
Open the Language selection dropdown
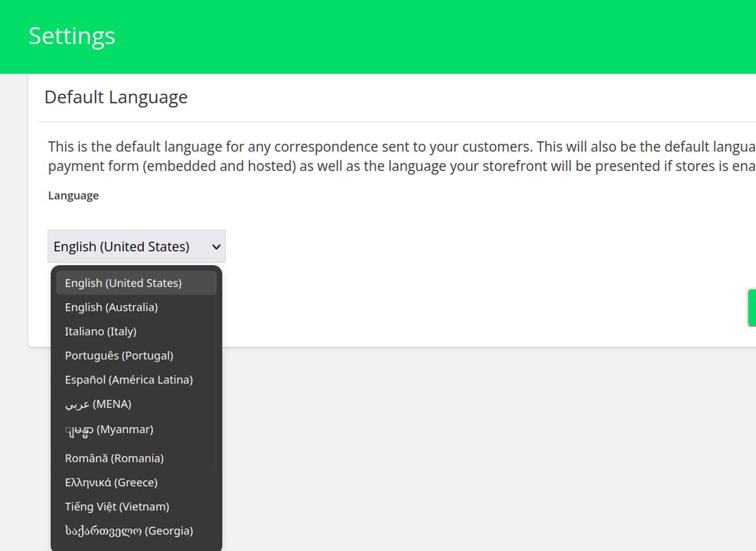136,246
